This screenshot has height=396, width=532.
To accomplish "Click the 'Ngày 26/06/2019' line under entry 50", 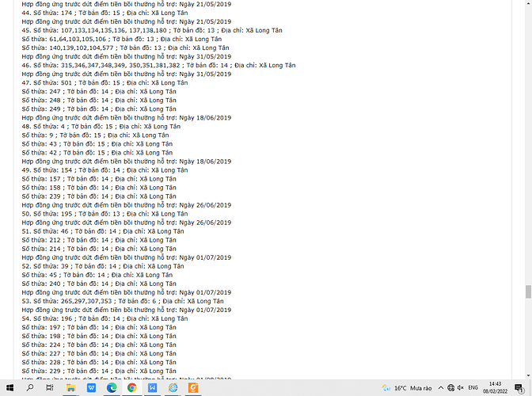I will (x=127, y=223).
